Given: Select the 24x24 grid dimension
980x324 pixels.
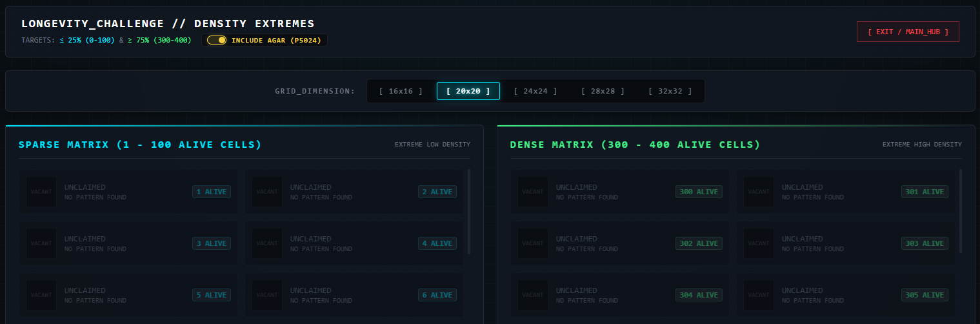Looking at the screenshot, I should click(x=535, y=91).
